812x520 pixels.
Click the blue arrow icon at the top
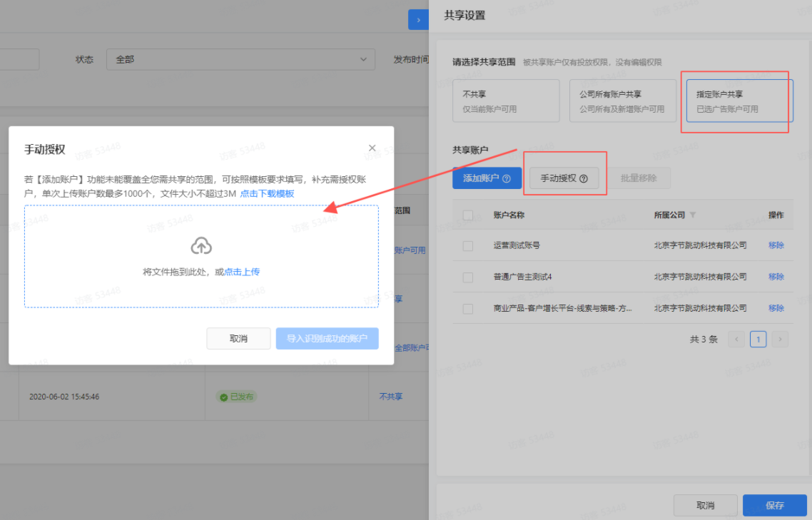tap(418, 19)
